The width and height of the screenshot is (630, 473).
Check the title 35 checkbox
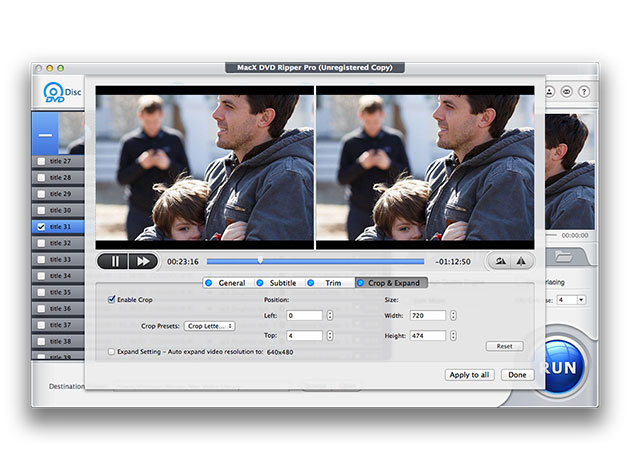click(x=41, y=292)
